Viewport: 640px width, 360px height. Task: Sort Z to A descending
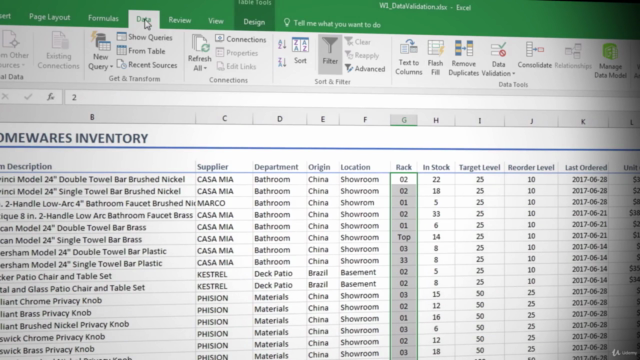282,62
